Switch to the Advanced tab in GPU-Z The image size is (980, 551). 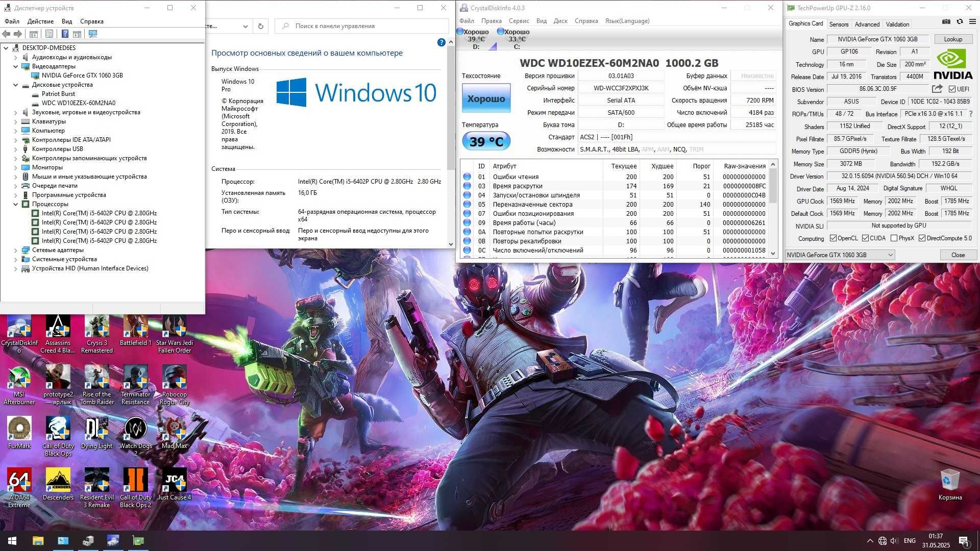pos(867,24)
